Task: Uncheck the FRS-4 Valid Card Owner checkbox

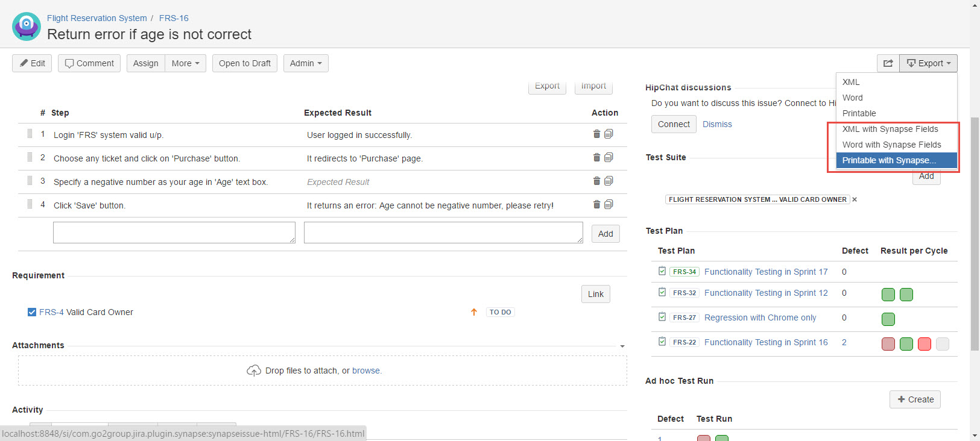Action: 32,312
